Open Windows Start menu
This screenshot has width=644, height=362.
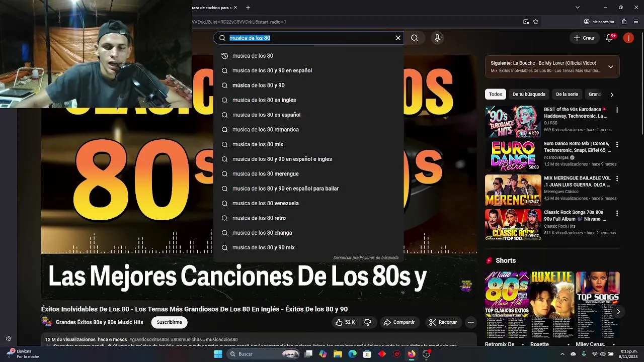click(x=218, y=354)
